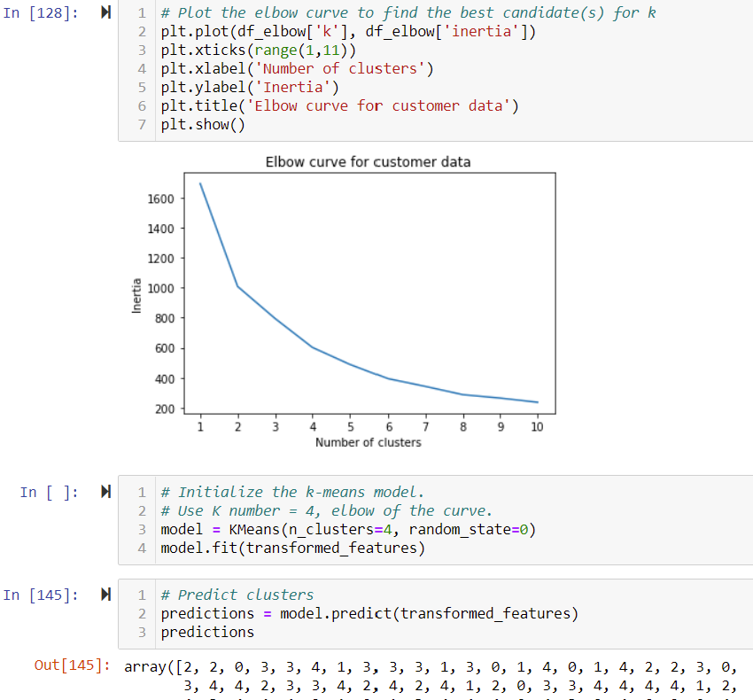Select the In [128] cell prompt
The image size is (753, 700).
tap(41, 13)
